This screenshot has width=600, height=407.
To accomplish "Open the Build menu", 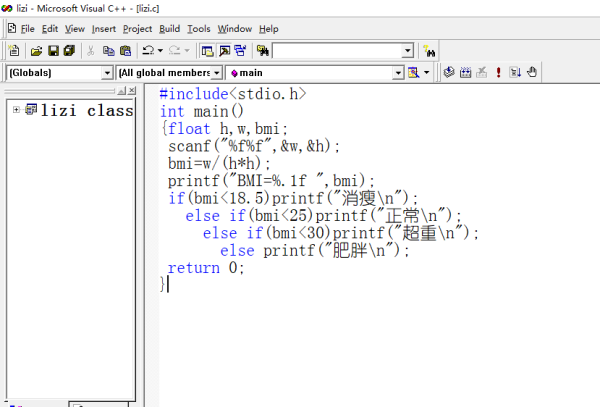I will [170, 29].
